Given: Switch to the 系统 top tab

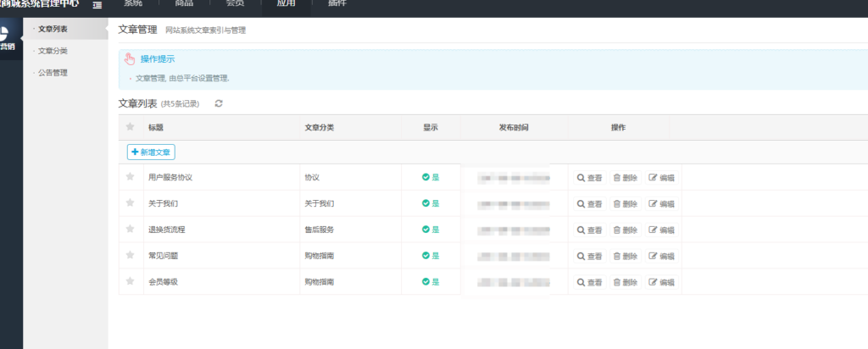Looking at the screenshot, I should tap(133, 4).
